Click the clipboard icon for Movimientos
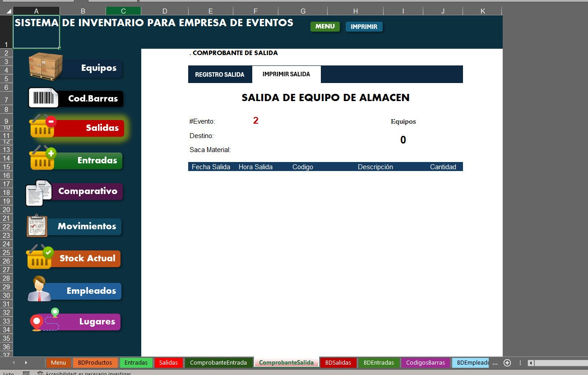The width and height of the screenshot is (588, 375). click(37, 226)
